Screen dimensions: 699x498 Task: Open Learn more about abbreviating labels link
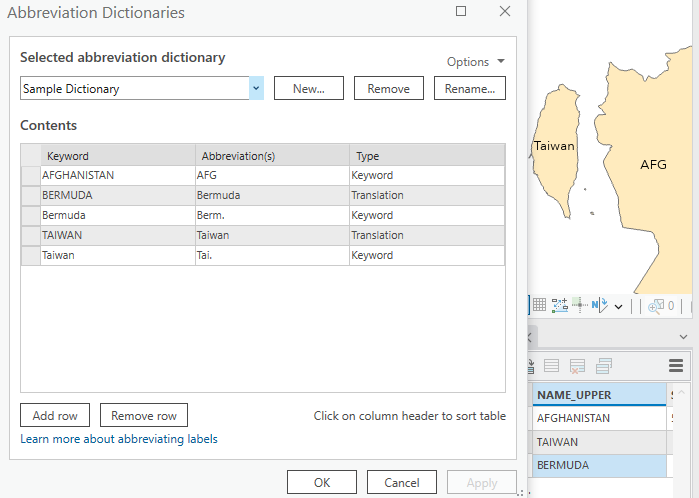click(118, 439)
